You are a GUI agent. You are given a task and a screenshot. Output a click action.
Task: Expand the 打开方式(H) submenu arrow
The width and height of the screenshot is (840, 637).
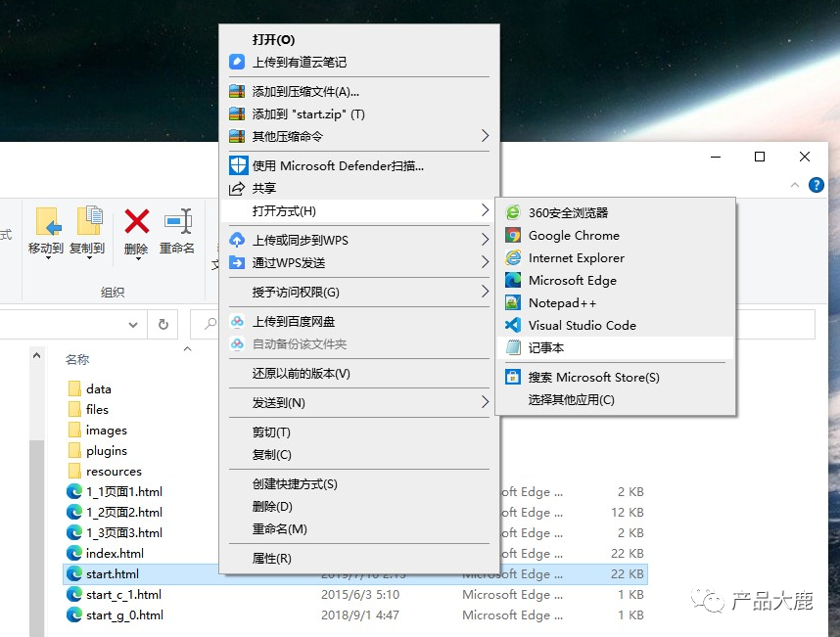click(485, 210)
